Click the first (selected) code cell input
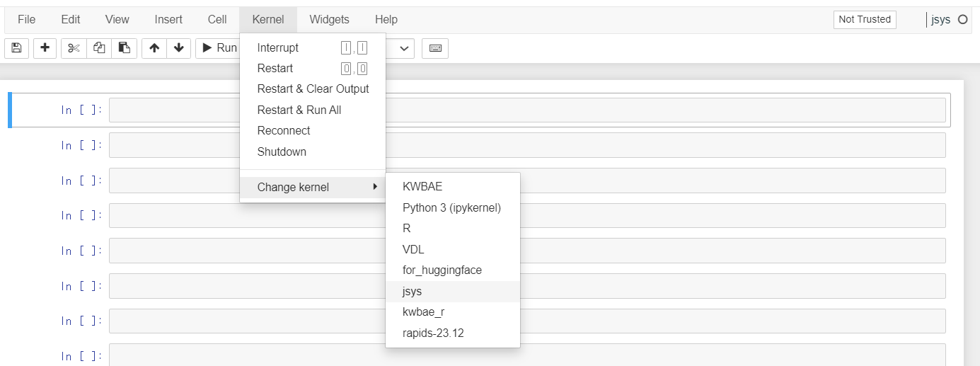The height and width of the screenshot is (366, 980). point(527,110)
